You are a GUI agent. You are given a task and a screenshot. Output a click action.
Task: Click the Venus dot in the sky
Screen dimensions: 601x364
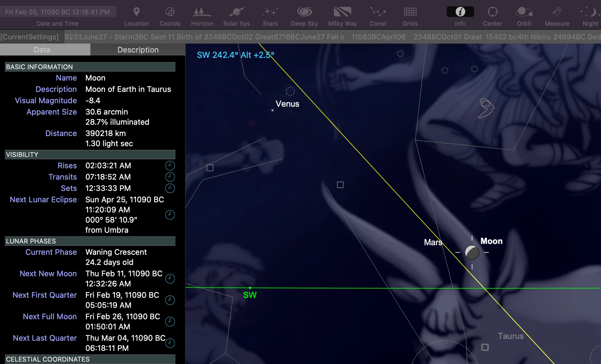pos(272,110)
